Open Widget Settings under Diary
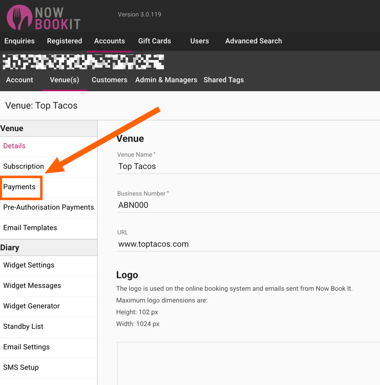This screenshot has width=380, height=385. click(x=48, y=265)
